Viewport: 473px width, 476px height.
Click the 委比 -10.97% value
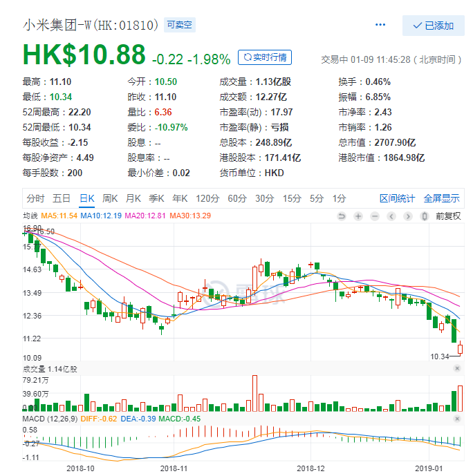coord(171,128)
